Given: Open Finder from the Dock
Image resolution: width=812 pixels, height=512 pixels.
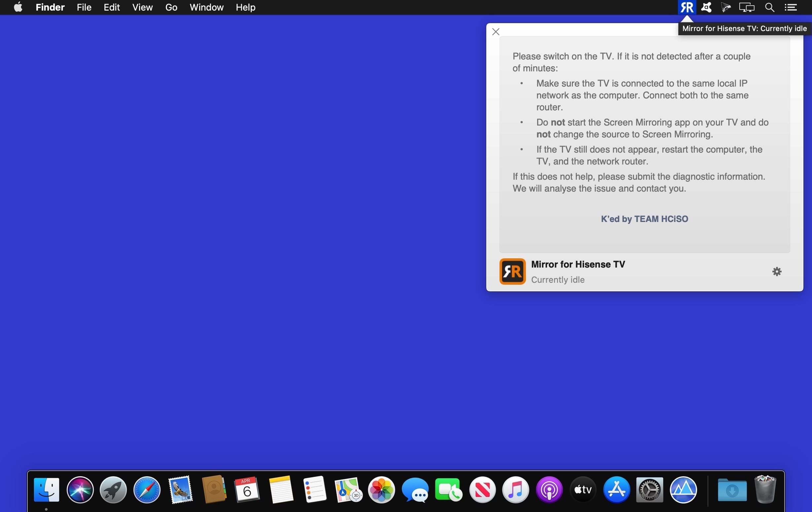Looking at the screenshot, I should (47, 490).
